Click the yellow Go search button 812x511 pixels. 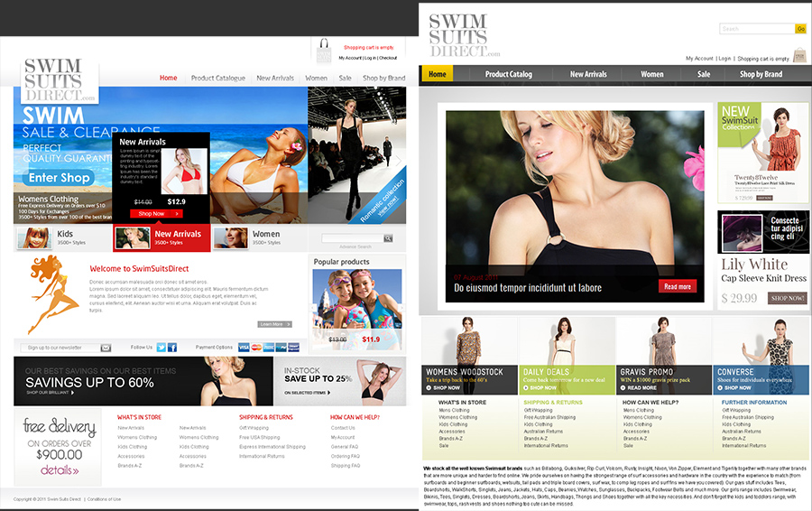click(800, 29)
